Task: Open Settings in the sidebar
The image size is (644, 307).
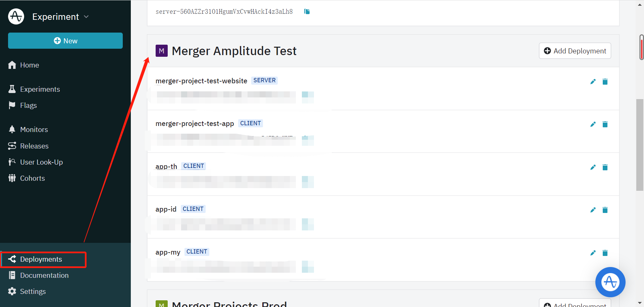Action: click(x=33, y=292)
